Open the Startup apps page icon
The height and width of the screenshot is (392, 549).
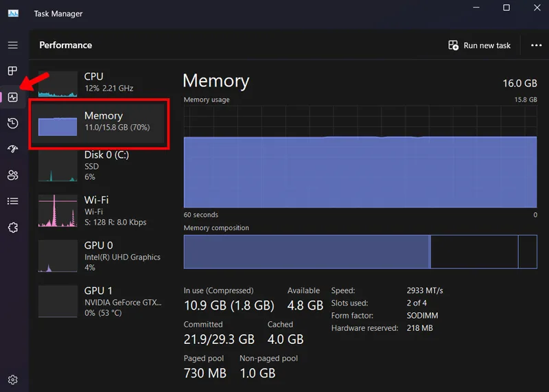[13, 149]
